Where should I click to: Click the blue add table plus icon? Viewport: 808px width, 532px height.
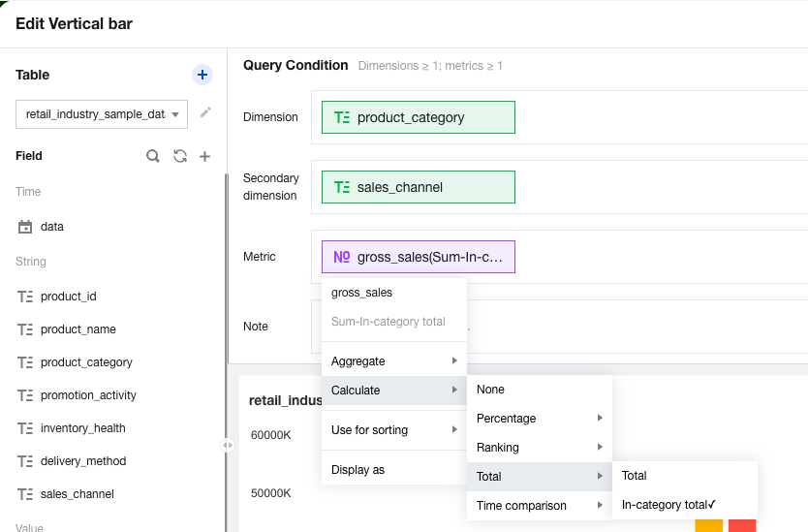(x=202, y=75)
